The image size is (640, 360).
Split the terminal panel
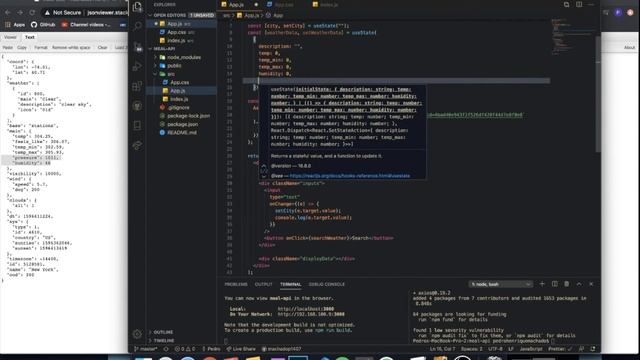coord(554,284)
